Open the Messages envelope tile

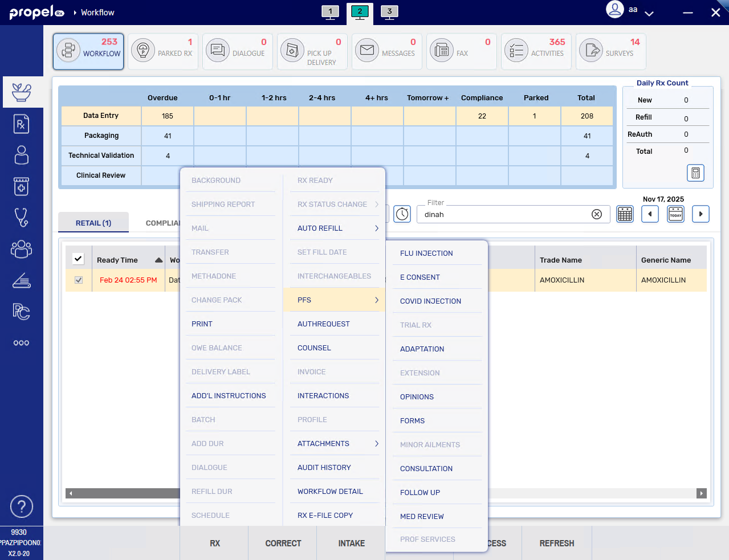[367, 51]
